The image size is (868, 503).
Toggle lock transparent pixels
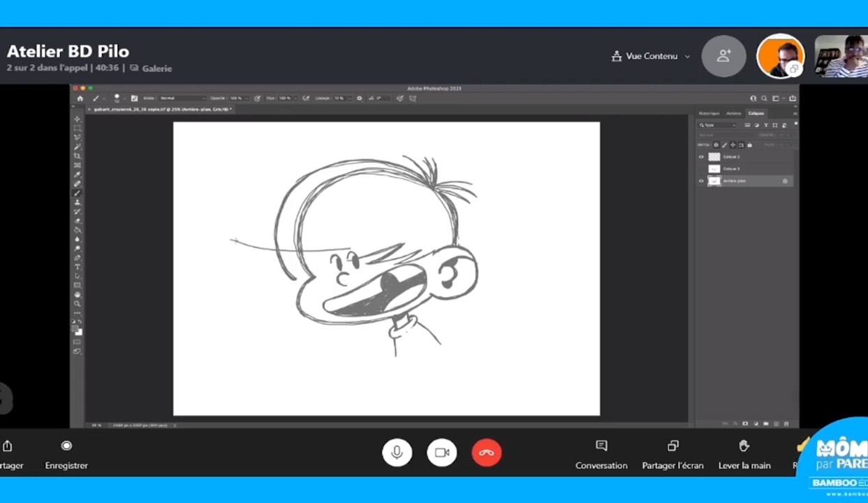[716, 145]
